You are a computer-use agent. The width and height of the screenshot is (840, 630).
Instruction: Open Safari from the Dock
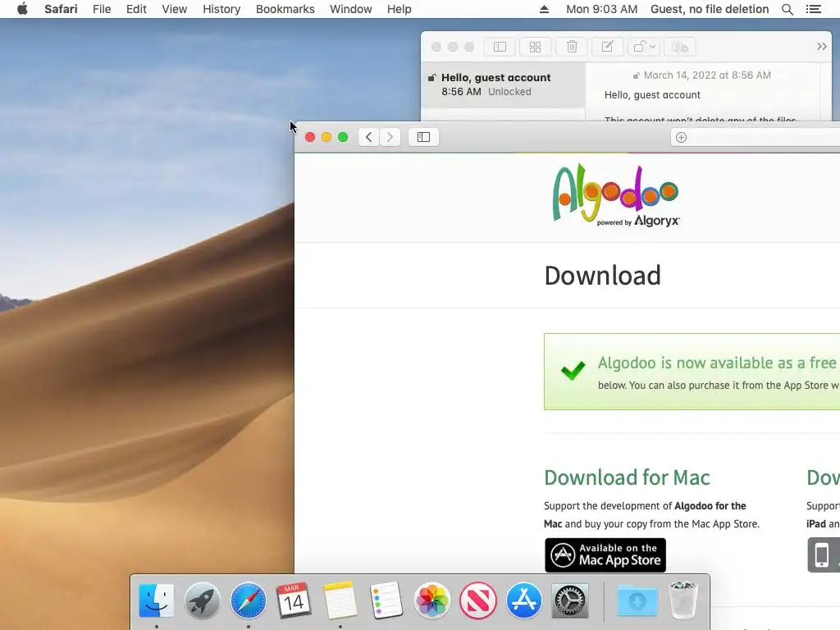tap(248, 600)
